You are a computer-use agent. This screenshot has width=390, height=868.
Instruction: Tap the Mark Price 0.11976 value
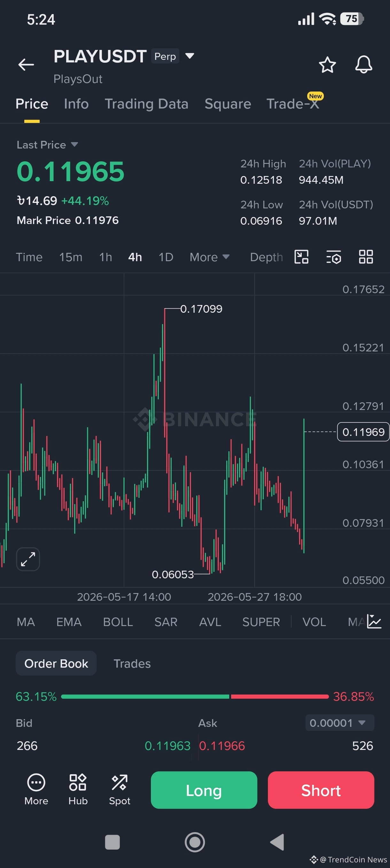click(x=97, y=221)
